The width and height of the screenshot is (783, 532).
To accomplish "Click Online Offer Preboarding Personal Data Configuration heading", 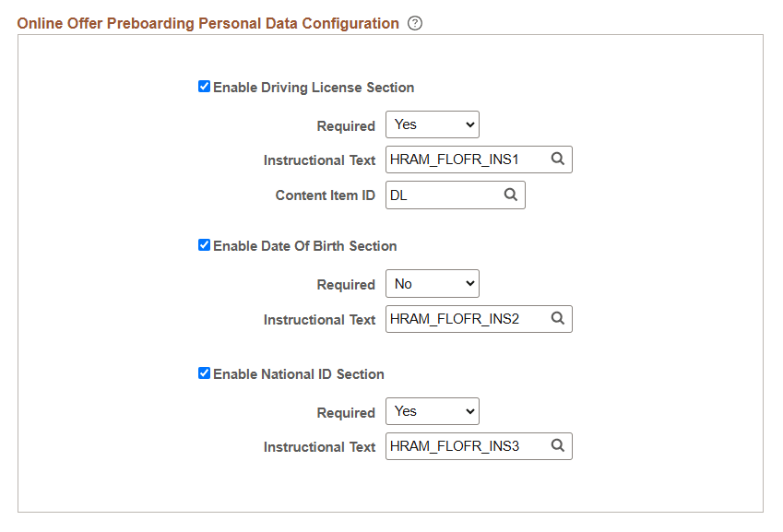I will pos(208,24).
